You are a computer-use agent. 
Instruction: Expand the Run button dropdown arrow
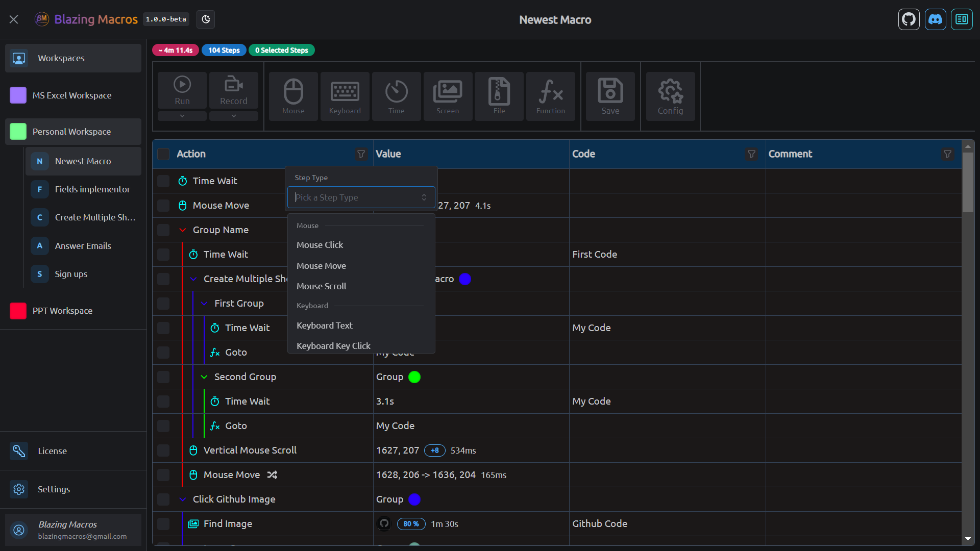[182, 116]
